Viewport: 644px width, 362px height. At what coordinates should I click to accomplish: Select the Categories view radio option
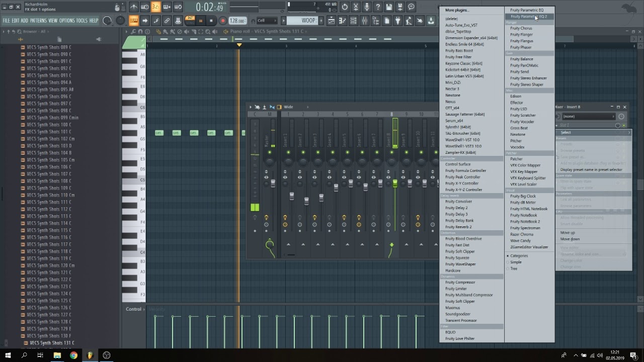click(518, 256)
